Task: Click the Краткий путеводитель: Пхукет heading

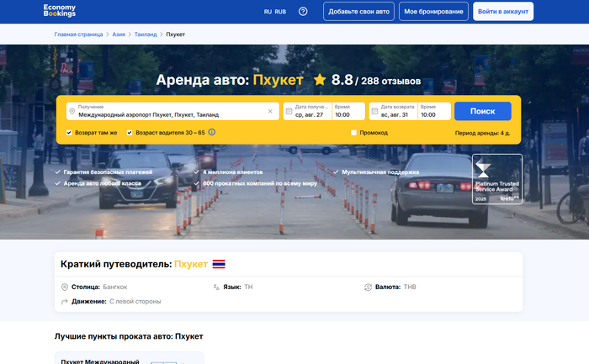Action: pyautogui.click(x=134, y=264)
